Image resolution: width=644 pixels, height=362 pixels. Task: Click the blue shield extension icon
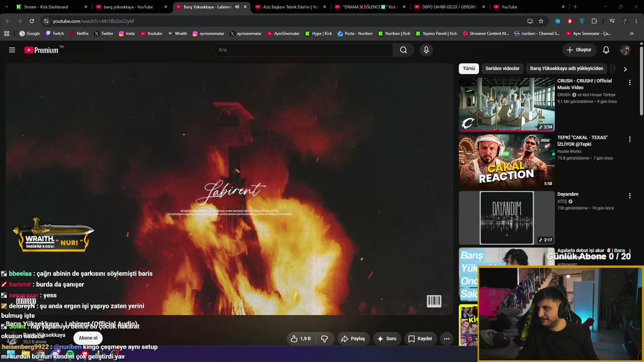[582, 21]
